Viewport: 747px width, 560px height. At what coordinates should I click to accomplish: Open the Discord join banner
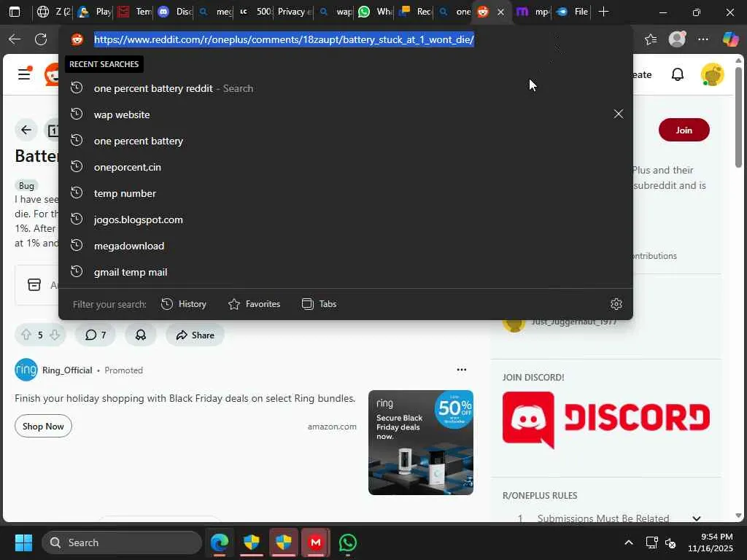[606, 420]
